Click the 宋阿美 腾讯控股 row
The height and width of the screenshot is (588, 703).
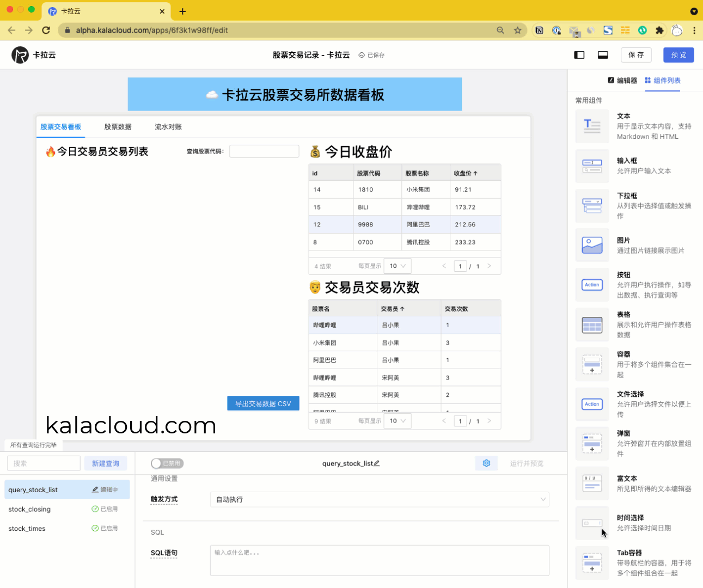(405, 395)
